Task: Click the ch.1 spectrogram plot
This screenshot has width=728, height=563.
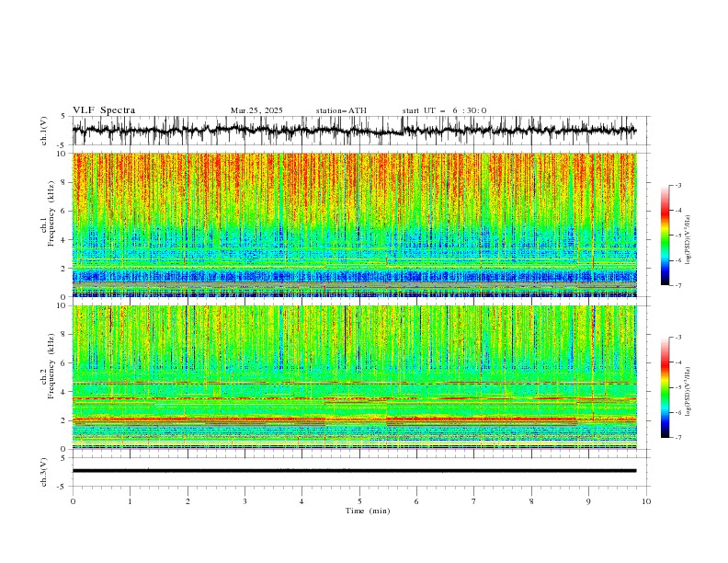Action: click(355, 224)
